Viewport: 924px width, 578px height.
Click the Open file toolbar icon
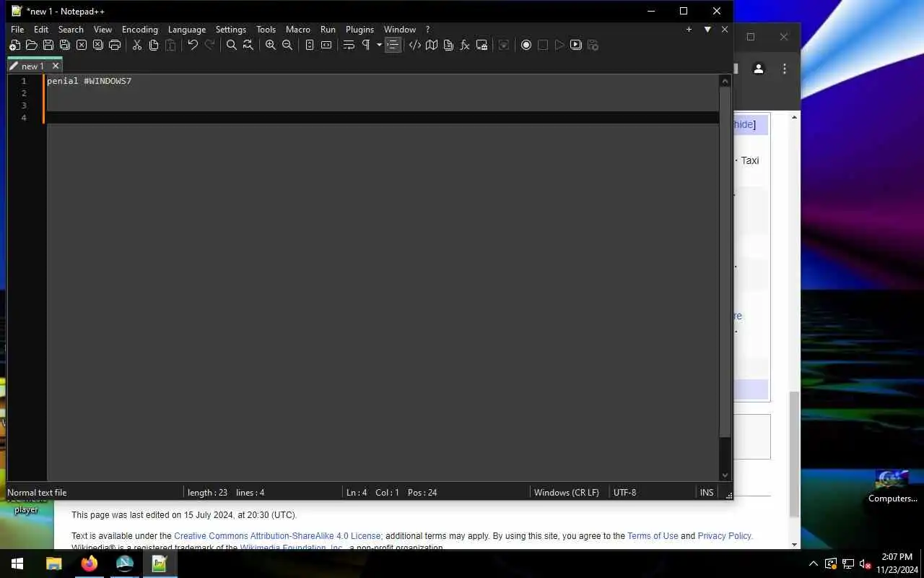31,45
